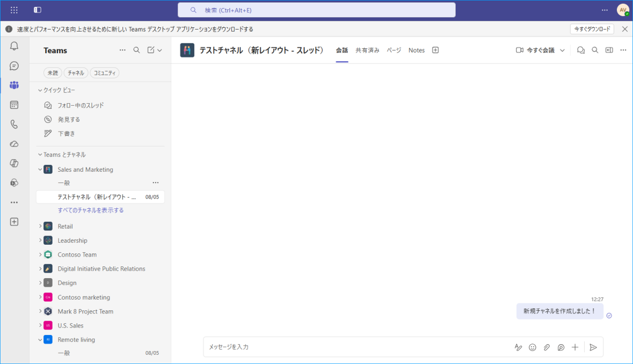633x364 pixels.
Task: Click the 検索 search box
Action: pyautogui.click(x=316, y=10)
